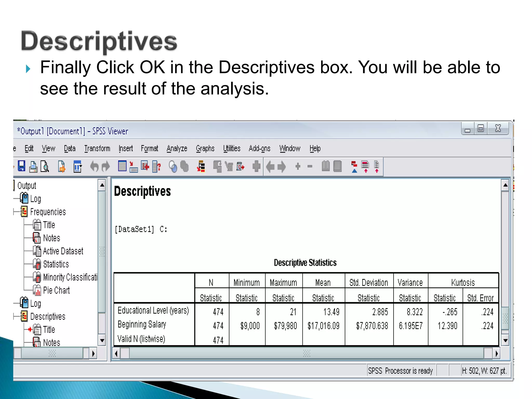Click the Collapse minus toolbar icon
Viewport: 532px width, 399px height.
(310, 166)
